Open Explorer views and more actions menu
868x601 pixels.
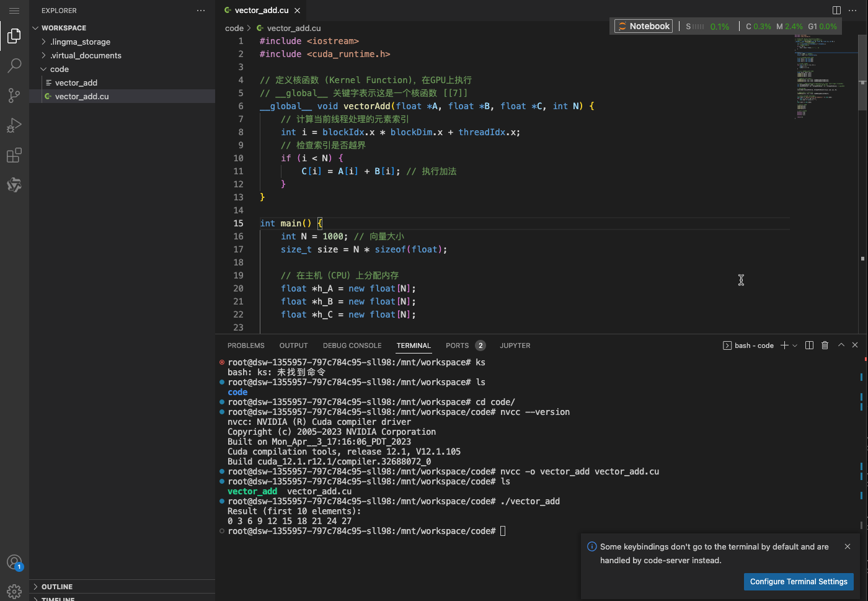[201, 11]
